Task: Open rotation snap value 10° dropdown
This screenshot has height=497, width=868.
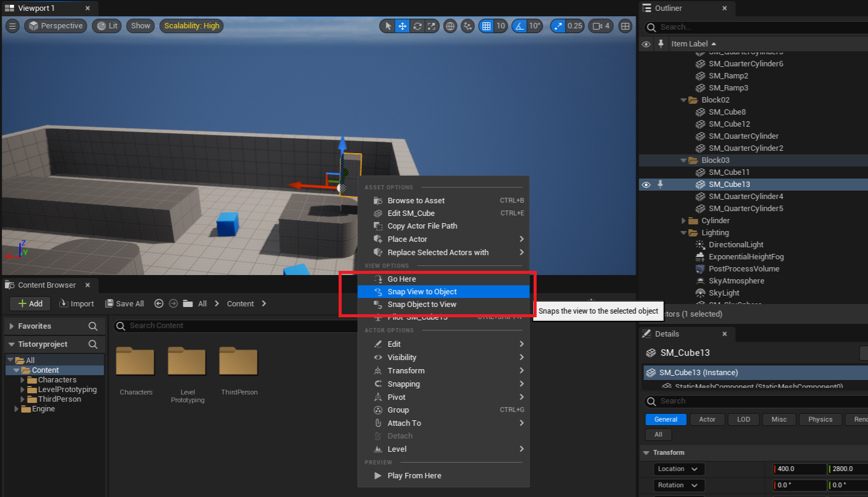Action: pyautogui.click(x=535, y=26)
